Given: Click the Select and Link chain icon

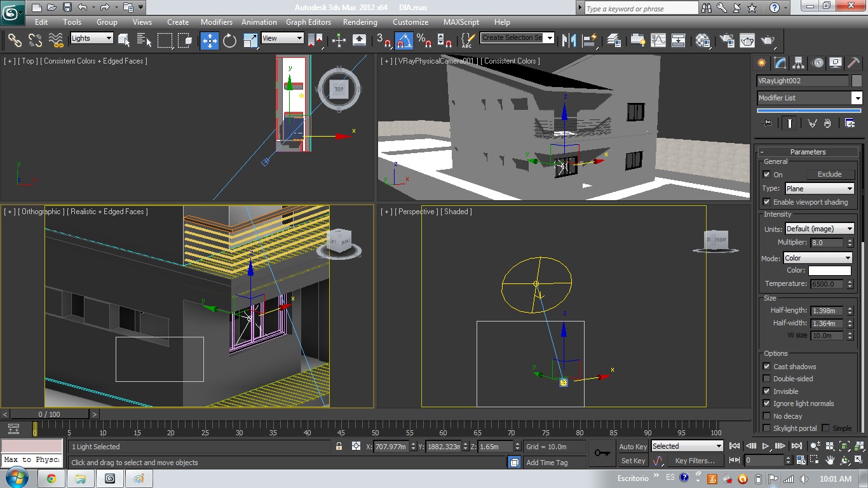Looking at the screenshot, I should pos(15,41).
